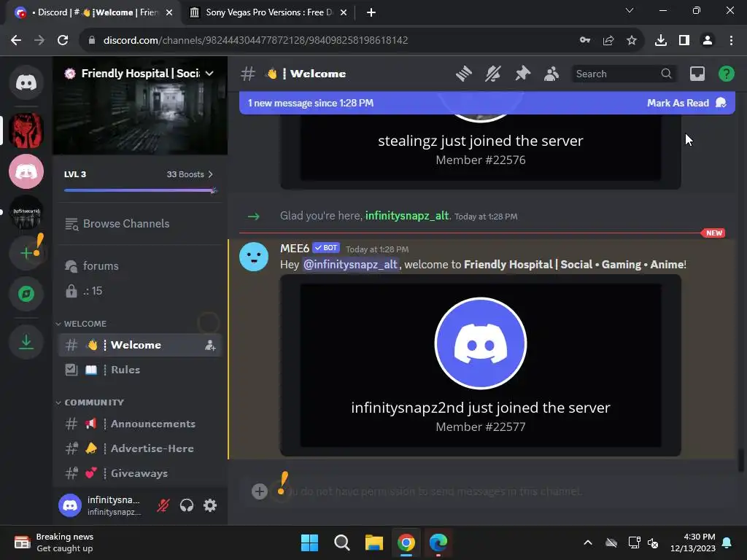Open the Chrome profile icon
The height and width of the screenshot is (560, 747).
tap(708, 40)
